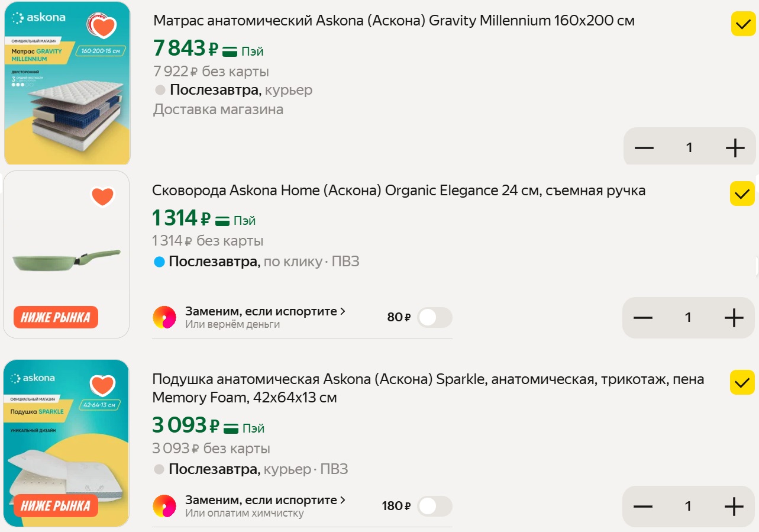Decrease Sparkle pillow quantity with minus
This screenshot has height=532, width=759.
642,507
